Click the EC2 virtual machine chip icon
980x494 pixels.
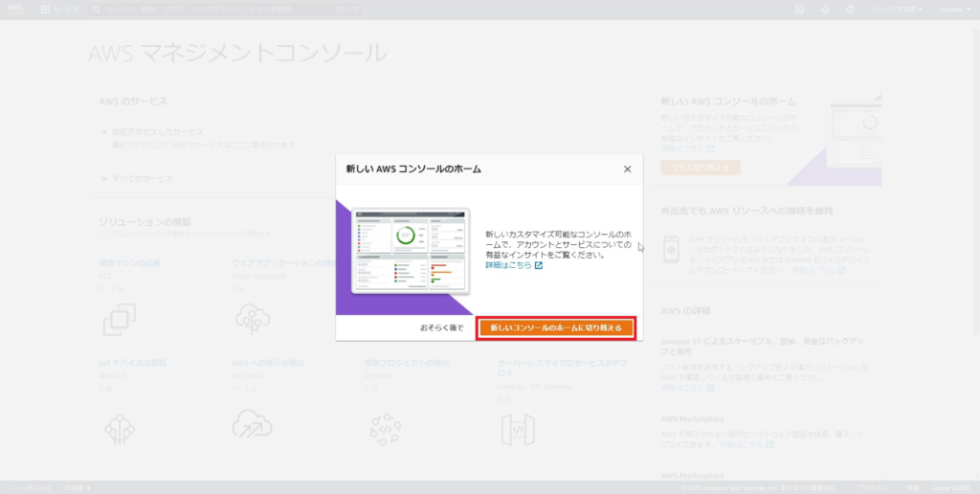point(119,320)
